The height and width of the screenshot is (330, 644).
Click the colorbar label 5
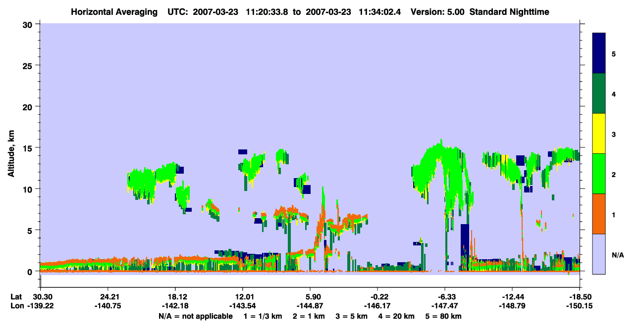pyautogui.click(x=614, y=53)
